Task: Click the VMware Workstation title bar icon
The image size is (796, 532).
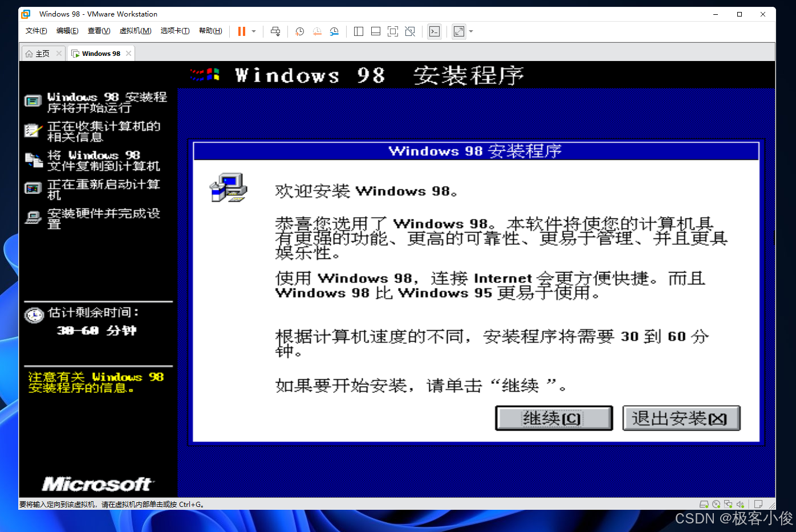Action: [26, 14]
